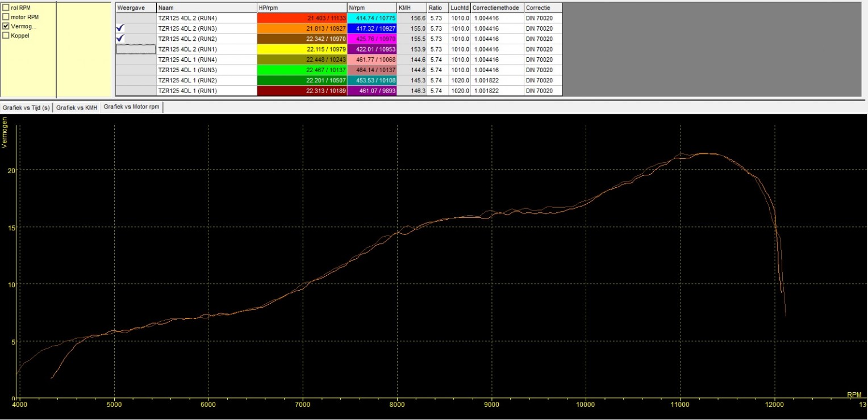Switch to Grafiek vs Tijd (s) tab
The height and width of the screenshot is (420, 868).
click(x=26, y=108)
